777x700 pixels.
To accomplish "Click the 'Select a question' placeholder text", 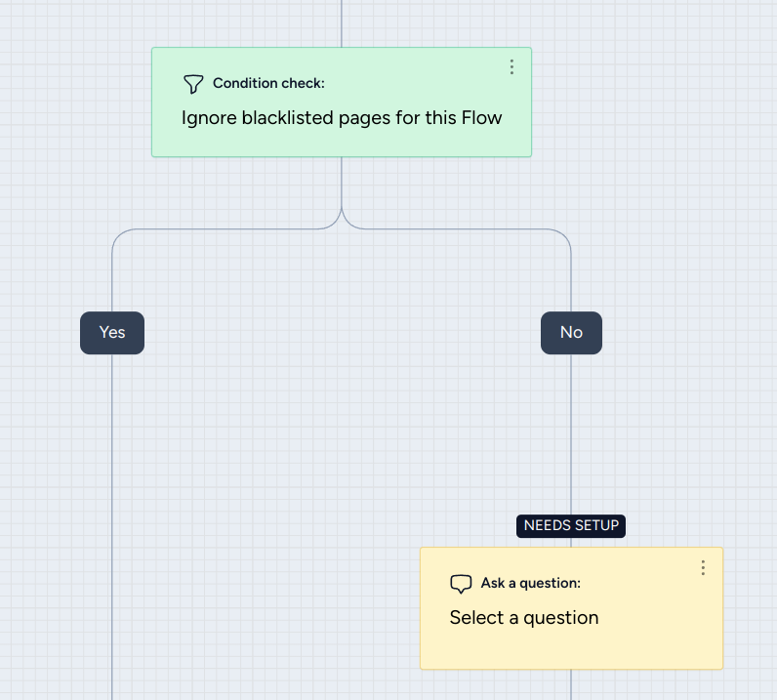I will (523, 618).
